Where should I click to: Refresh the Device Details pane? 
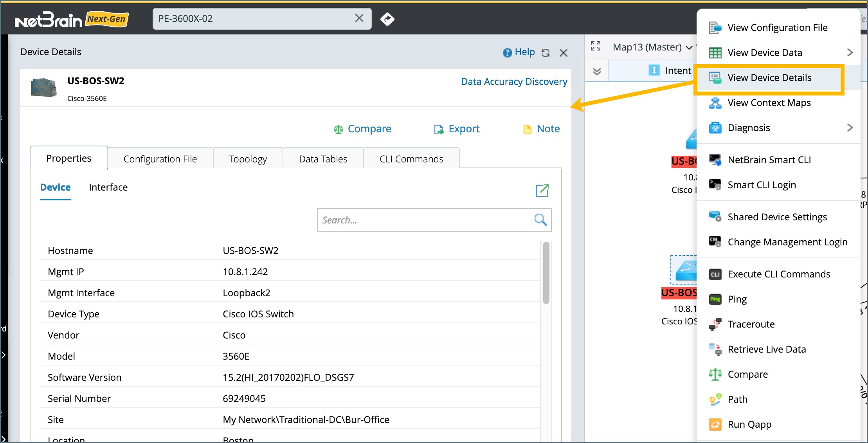click(x=546, y=53)
